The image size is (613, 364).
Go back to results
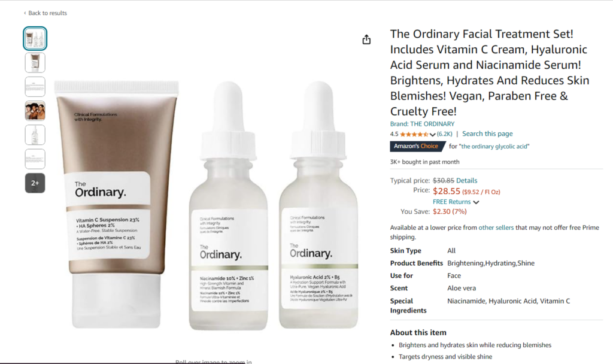(x=45, y=13)
